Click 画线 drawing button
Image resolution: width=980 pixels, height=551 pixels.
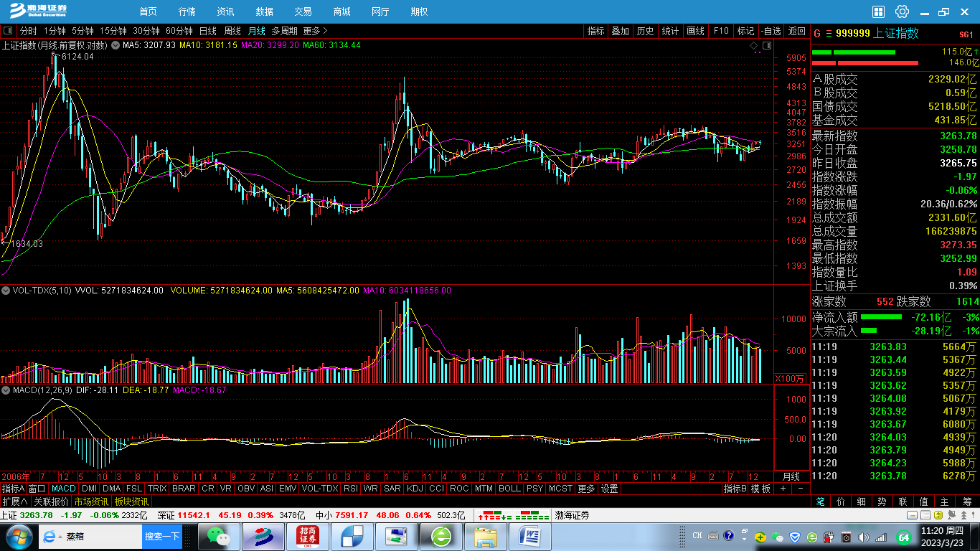(x=696, y=31)
